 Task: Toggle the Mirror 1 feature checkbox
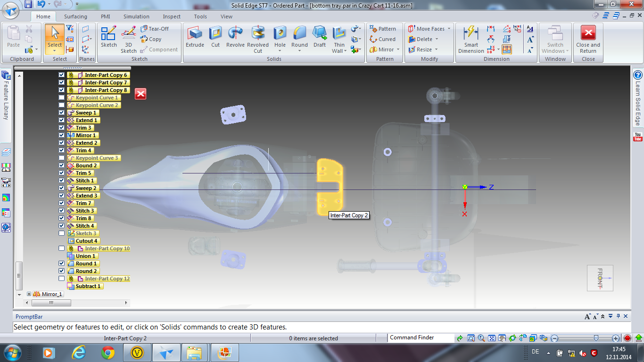61,135
